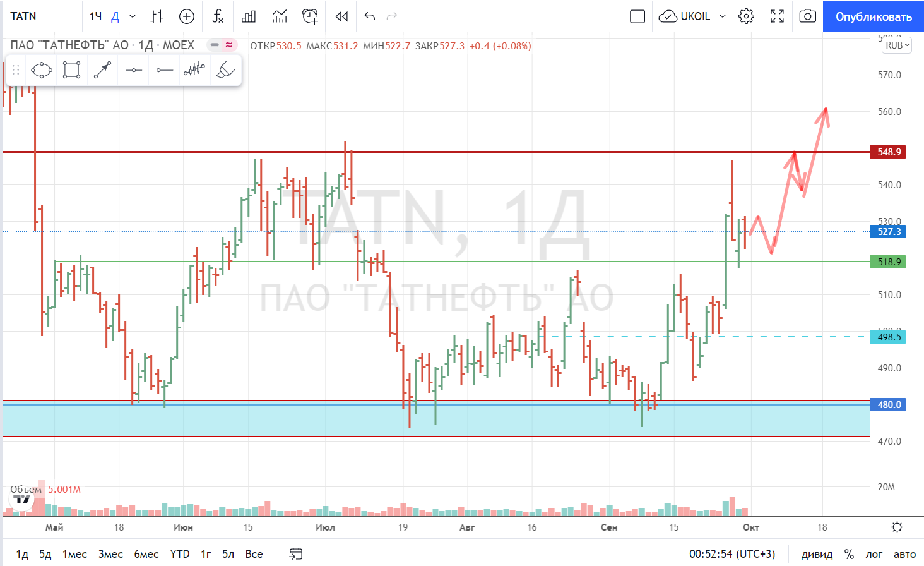
Task: Set range to 5л
Action: pos(228,554)
